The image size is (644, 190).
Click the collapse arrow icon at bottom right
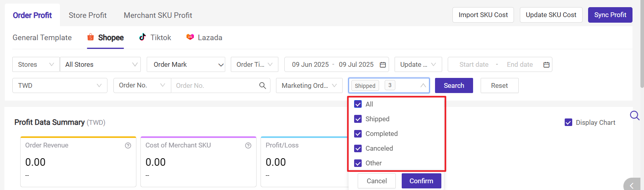pyautogui.click(x=632, y=185)
